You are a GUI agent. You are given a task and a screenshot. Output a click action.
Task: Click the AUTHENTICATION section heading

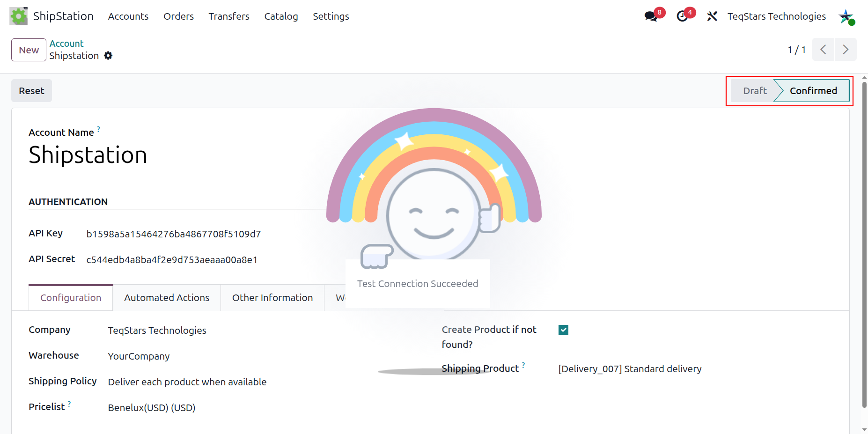68,202
